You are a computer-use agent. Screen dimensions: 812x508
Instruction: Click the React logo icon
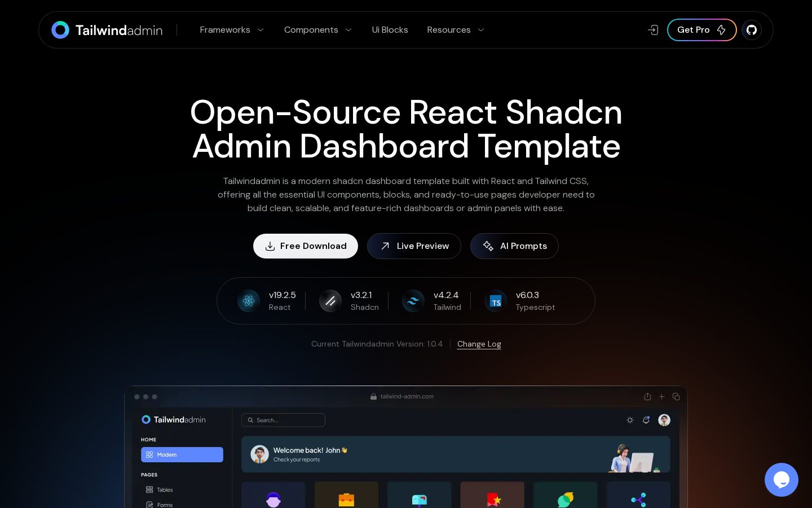(248, 301)
